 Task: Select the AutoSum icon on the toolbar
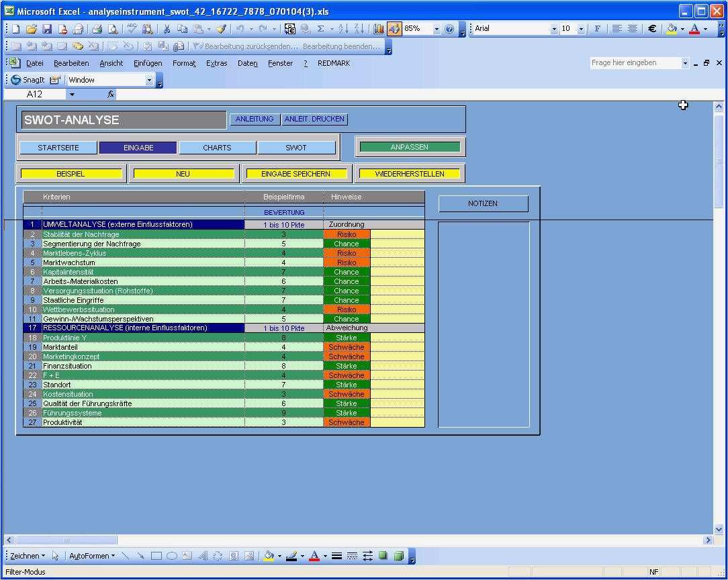pyautogui.click(x=321, y=30)
